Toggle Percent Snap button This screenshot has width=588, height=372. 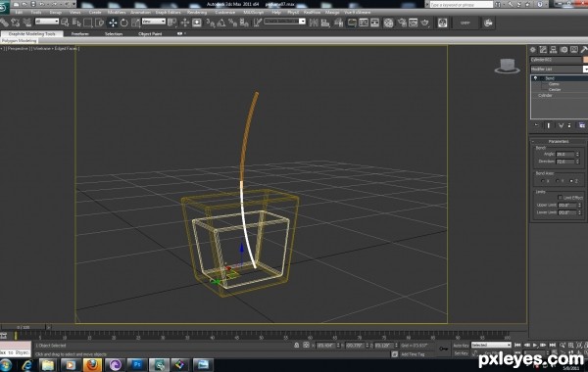232,23
